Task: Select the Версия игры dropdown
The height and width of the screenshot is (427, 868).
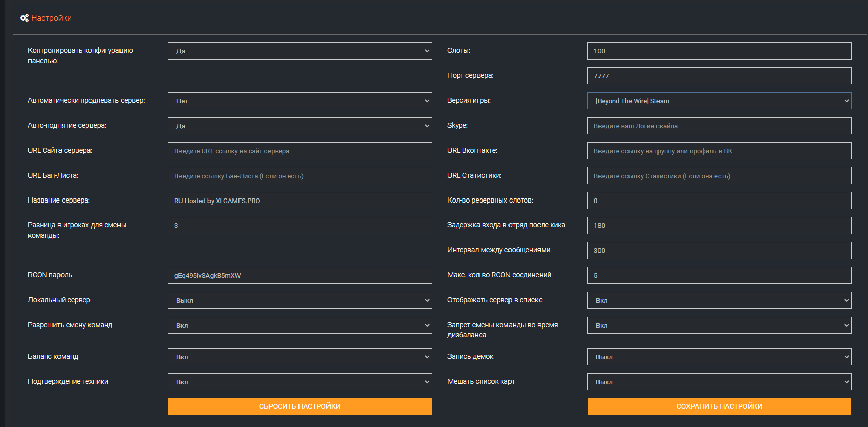Action: click(719, 101)
